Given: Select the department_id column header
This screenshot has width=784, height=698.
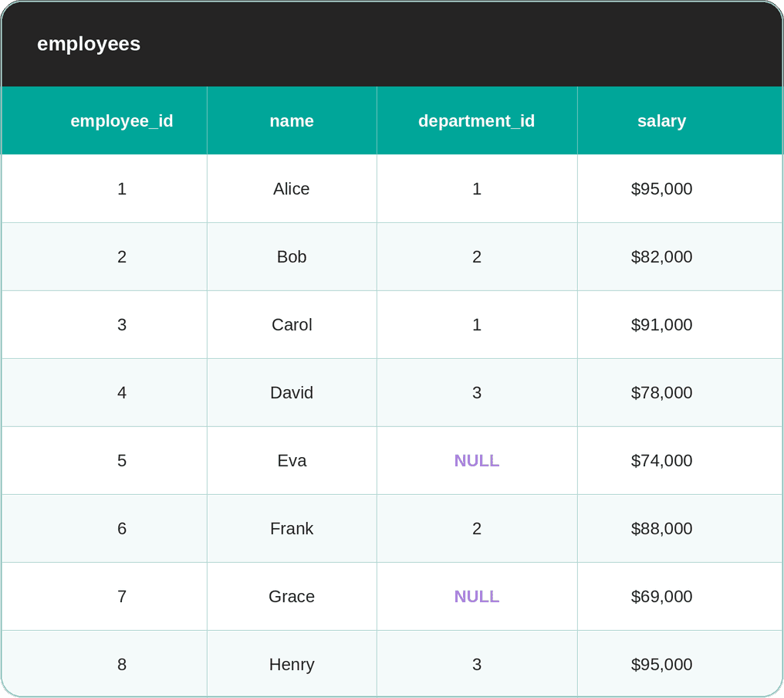Looking at the screenshot, I should [477, 120].
